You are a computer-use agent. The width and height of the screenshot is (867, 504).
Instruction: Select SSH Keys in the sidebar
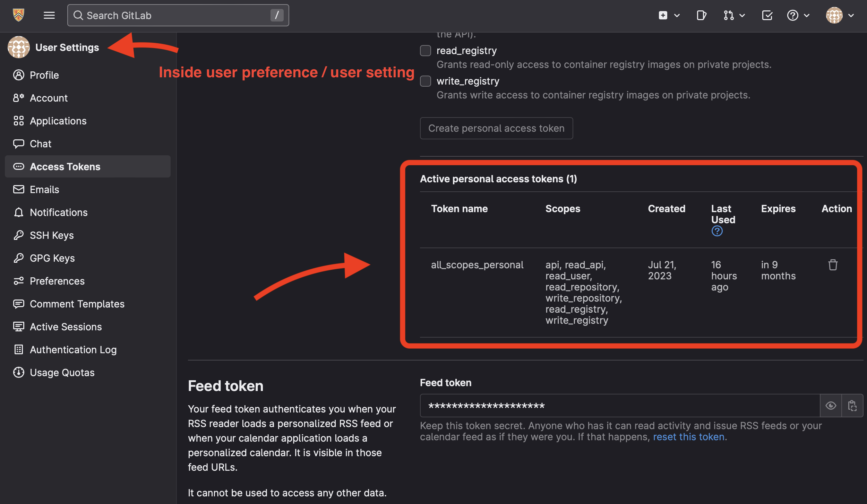pyautogui.click(x=51, y=235)
